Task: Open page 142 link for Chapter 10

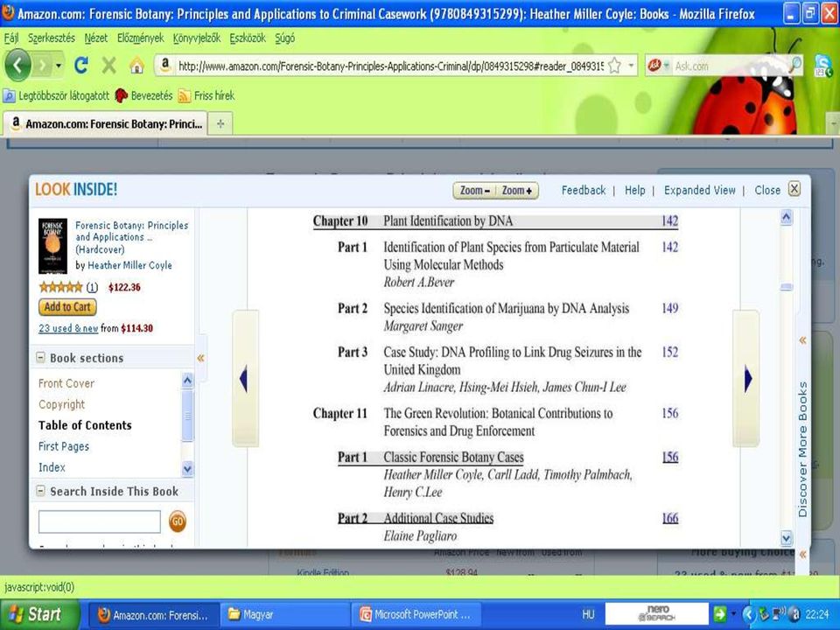Action: 669,220
